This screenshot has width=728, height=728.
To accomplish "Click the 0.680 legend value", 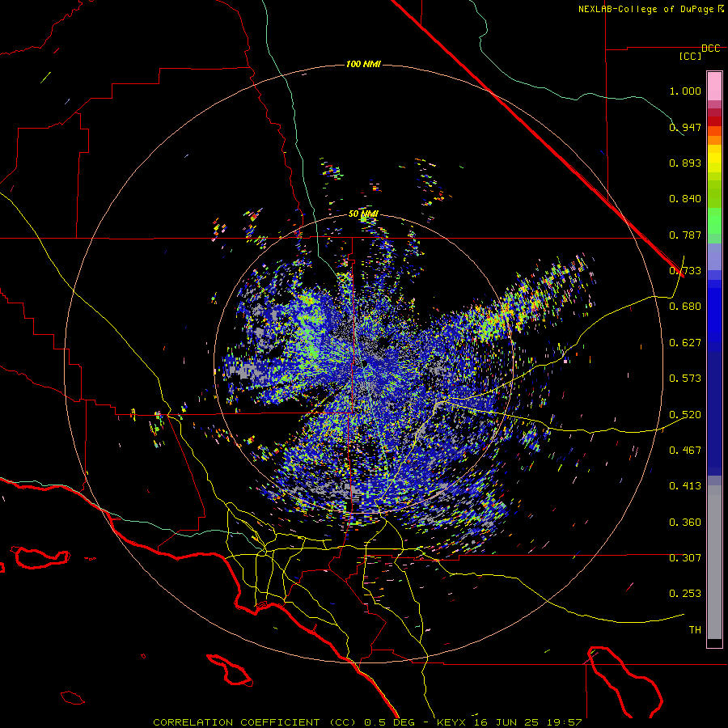I will [685, 307].
